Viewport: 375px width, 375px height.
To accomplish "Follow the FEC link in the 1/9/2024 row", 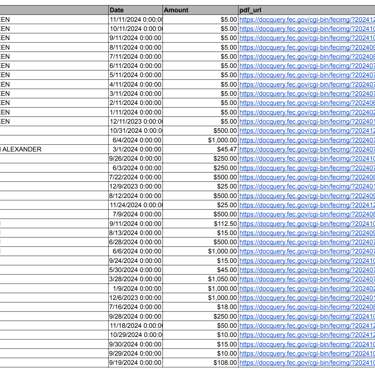I will point(307,288).
